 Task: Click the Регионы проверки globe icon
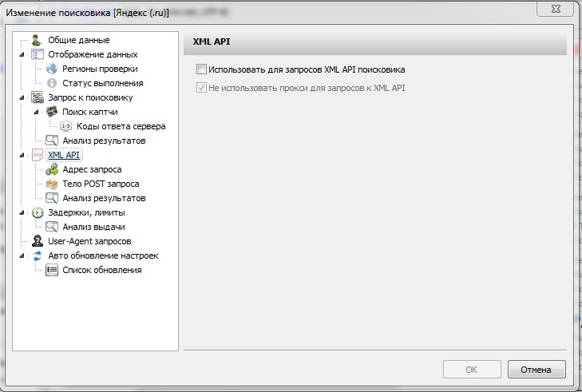(52, 69)
